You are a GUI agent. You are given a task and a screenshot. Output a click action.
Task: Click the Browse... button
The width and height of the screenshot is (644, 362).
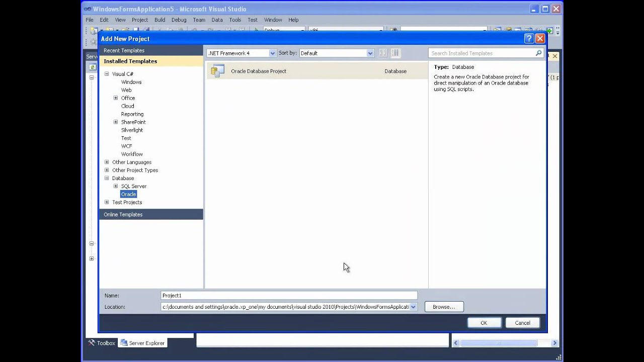click(x=444, y=307)
